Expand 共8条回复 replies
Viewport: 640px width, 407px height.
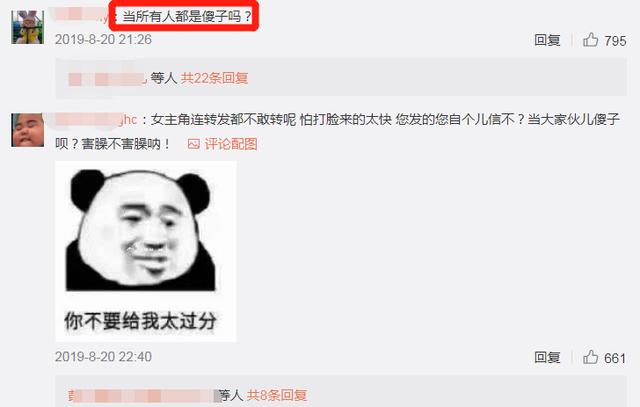(277, 395)
